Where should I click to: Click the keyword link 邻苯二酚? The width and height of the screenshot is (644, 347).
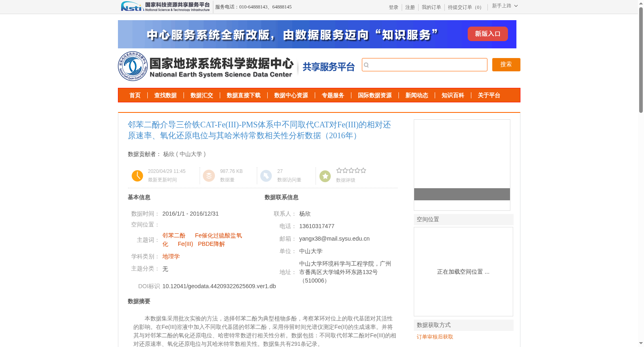[x=174, y=235]
